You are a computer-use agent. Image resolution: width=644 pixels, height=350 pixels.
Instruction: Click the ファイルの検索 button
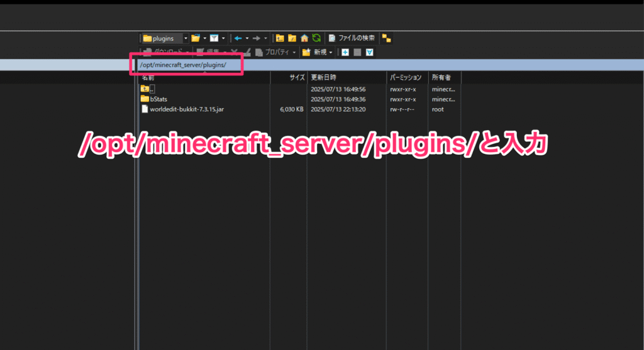(352, 38)
